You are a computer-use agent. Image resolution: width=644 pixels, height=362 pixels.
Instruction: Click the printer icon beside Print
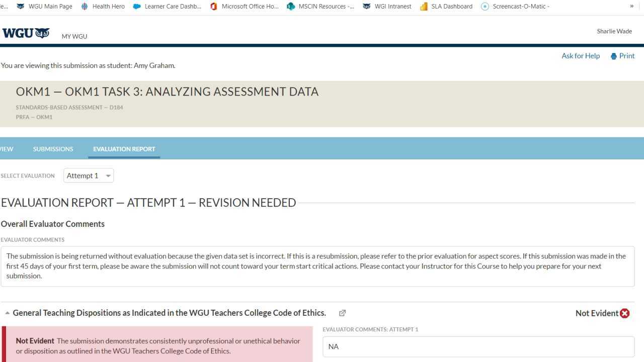click(x=614, y=56)
